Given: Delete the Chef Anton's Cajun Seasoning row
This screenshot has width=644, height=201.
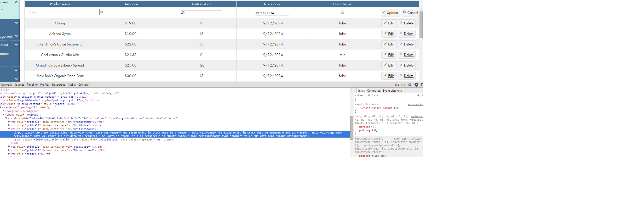Looking at the screenshot, I should (x=407, y=44).
